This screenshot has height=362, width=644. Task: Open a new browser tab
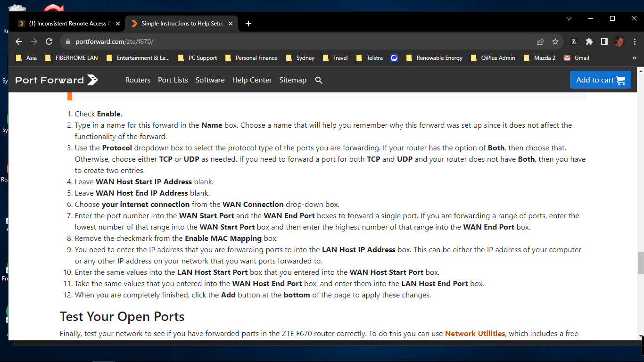coord(248,24)
